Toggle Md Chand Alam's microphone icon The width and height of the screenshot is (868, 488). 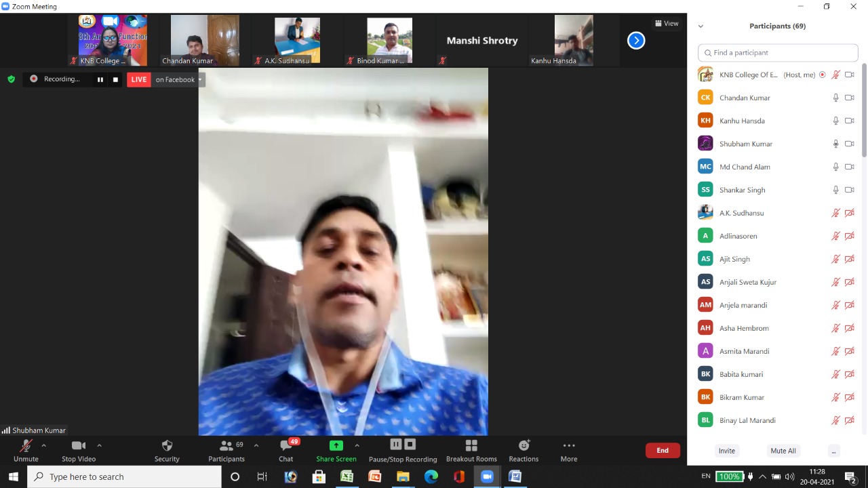click(x=836, y=167)
